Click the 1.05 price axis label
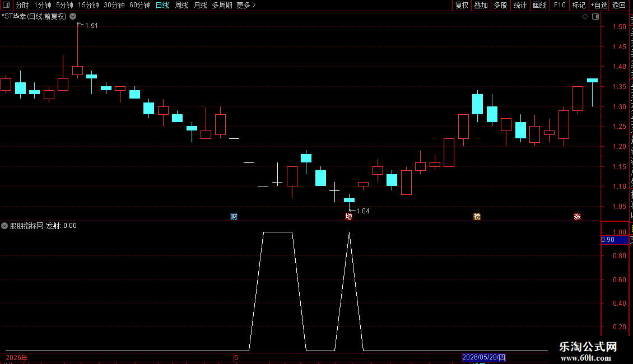This screenshot has height=364, width=633. pos(620,206)
